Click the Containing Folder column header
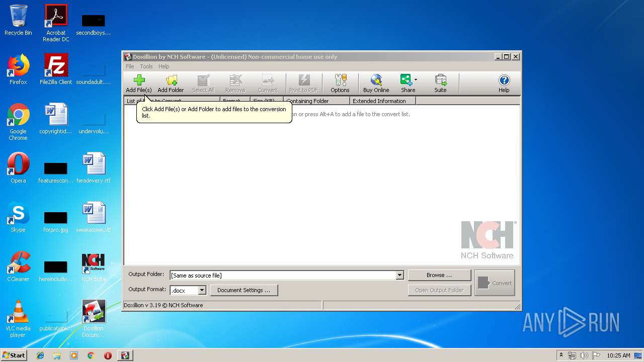 (316, 101)
